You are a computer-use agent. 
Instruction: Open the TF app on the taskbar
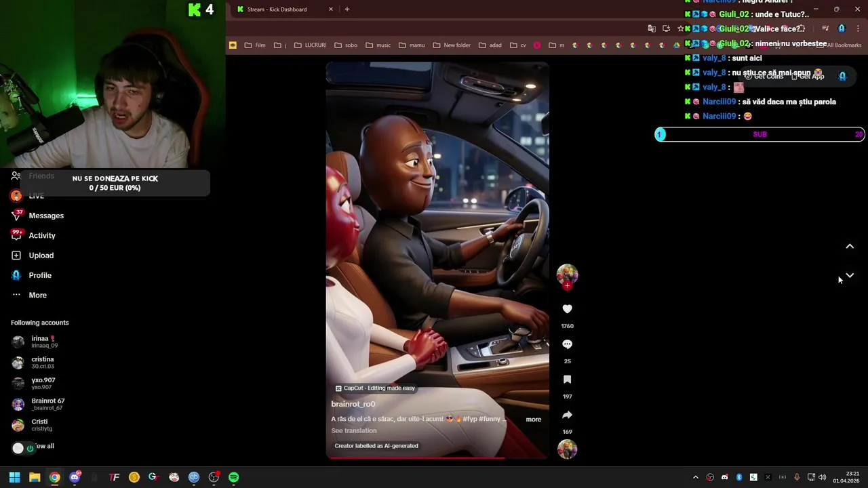tap(114, 477)
